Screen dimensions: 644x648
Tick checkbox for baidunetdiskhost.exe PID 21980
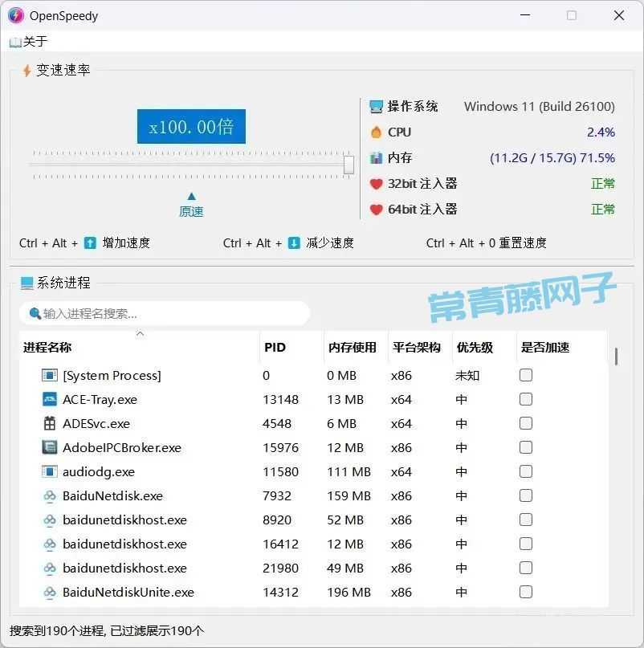pyautogui.click(x=526, y=568)
